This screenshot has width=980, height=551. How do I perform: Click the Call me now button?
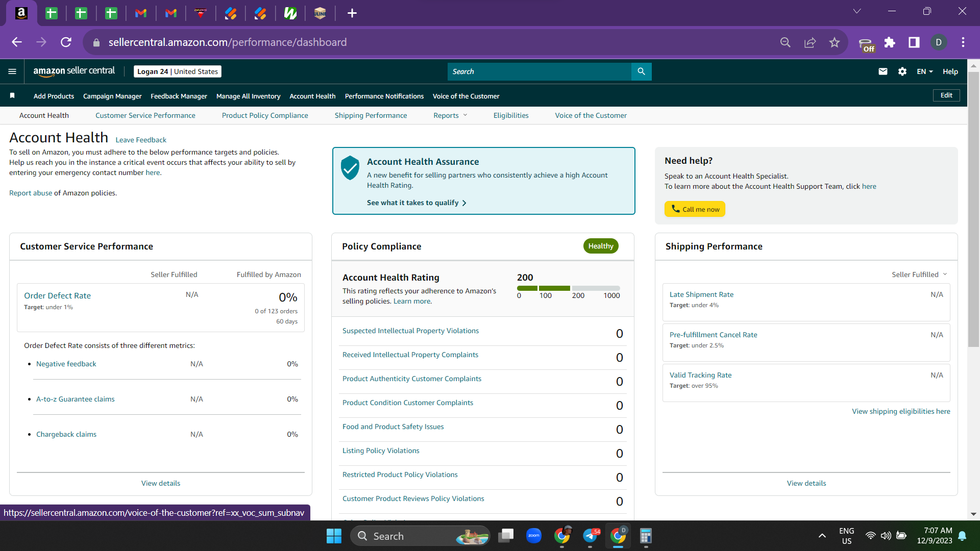[x=695, y=209]
